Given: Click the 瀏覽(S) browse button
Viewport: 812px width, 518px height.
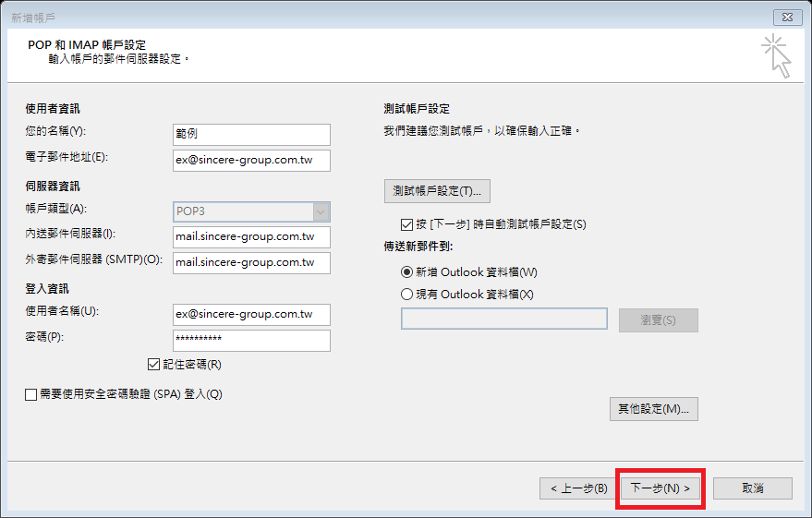Looking at the screenshot, I should pos(659,320).
